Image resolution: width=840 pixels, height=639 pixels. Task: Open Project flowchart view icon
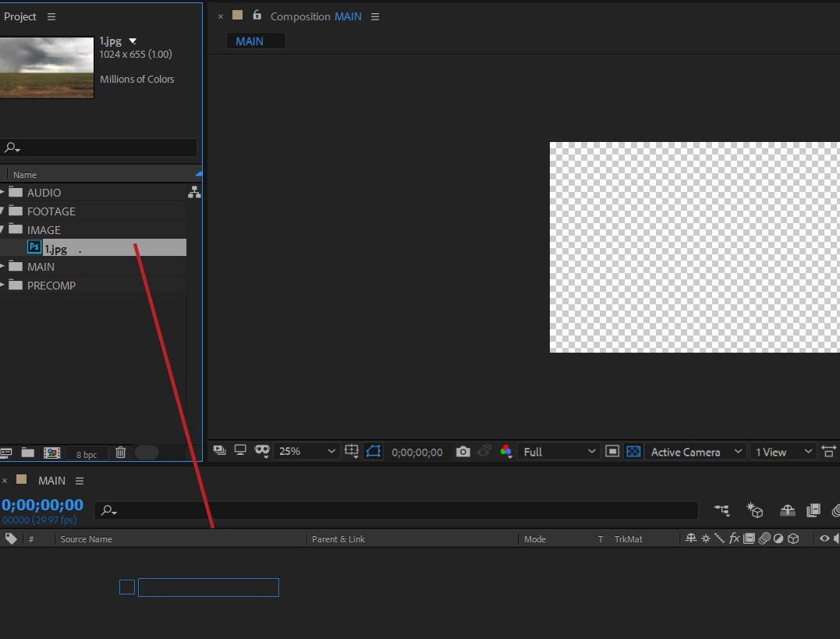point(194,192)
